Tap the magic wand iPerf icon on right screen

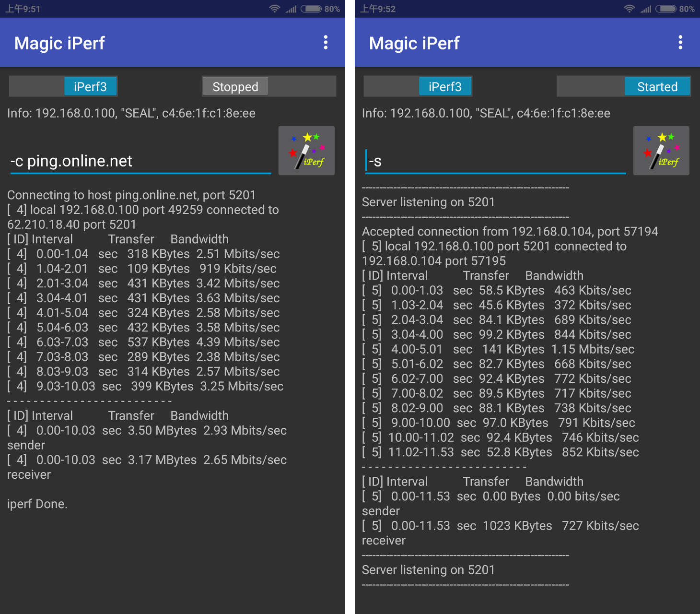661,151
